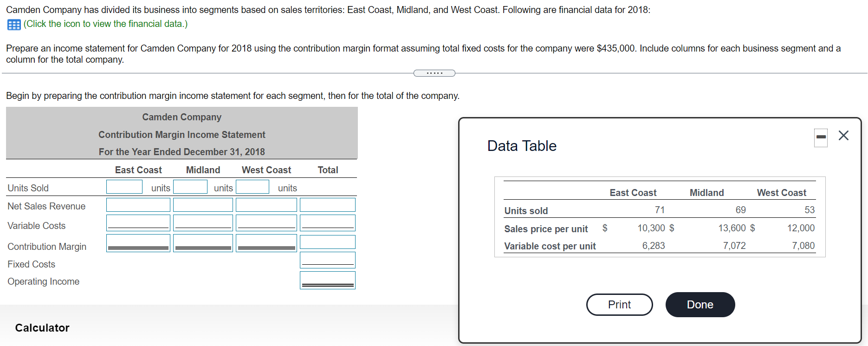Focus Midland Net Sales Revenue field

click(203, 205)
